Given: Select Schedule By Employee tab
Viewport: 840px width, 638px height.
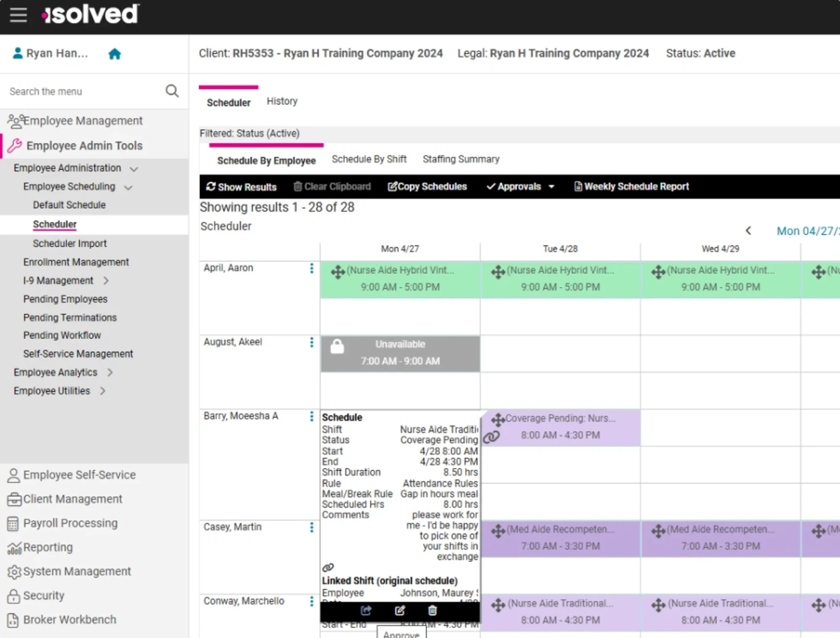Looking at the screenshot, I should point(266,161).
